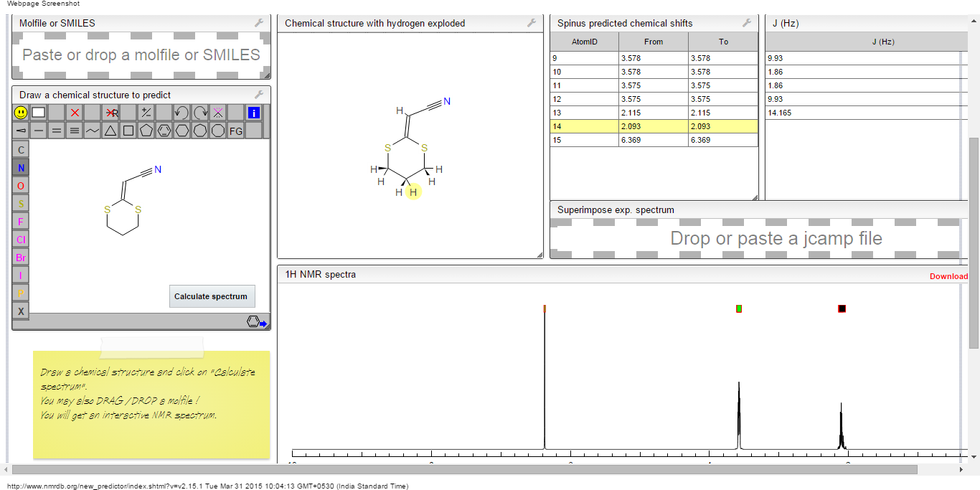Select the benzene ring tool
Viewport: 980px width, 490px height.
tap(164, 131)
